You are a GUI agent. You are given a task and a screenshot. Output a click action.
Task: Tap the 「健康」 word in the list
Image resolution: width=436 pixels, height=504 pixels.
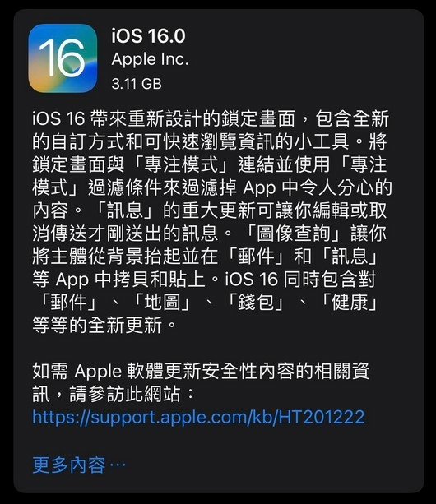click(x=349, y=302)
